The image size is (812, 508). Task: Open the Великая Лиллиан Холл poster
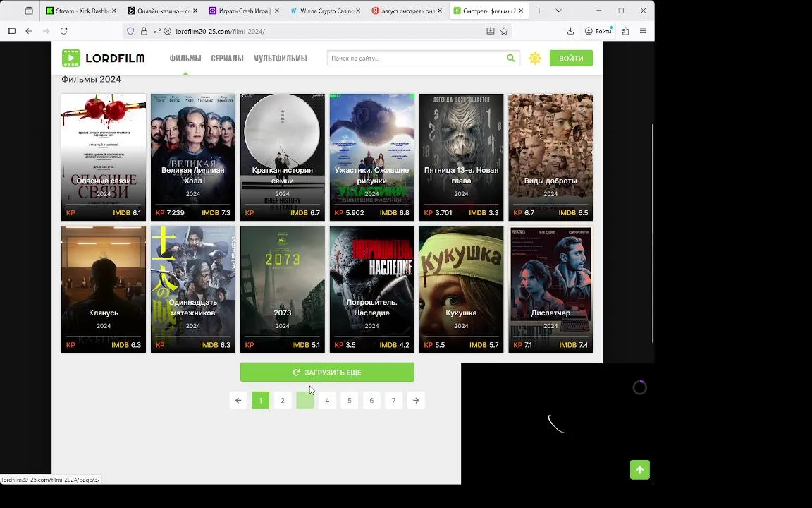click(x=192, y=157)
